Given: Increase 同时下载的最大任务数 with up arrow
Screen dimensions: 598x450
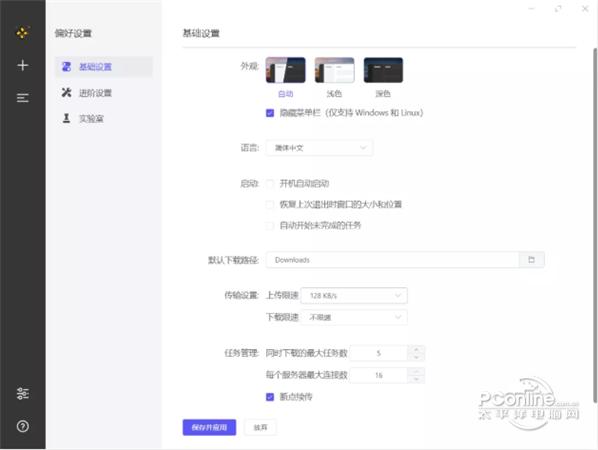Looking at the screenshot, I should click(x=416, y=349).
